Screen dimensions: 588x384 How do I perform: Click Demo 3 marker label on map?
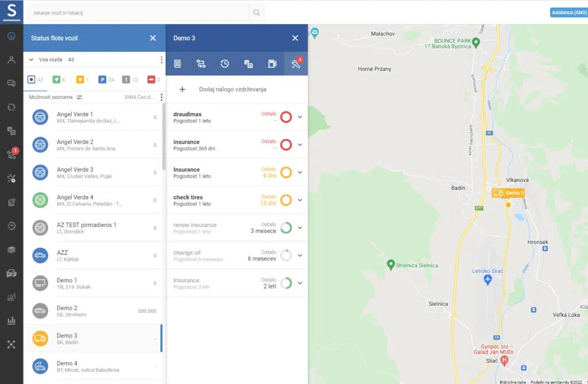pyautogui.click(x=508, y=193)
